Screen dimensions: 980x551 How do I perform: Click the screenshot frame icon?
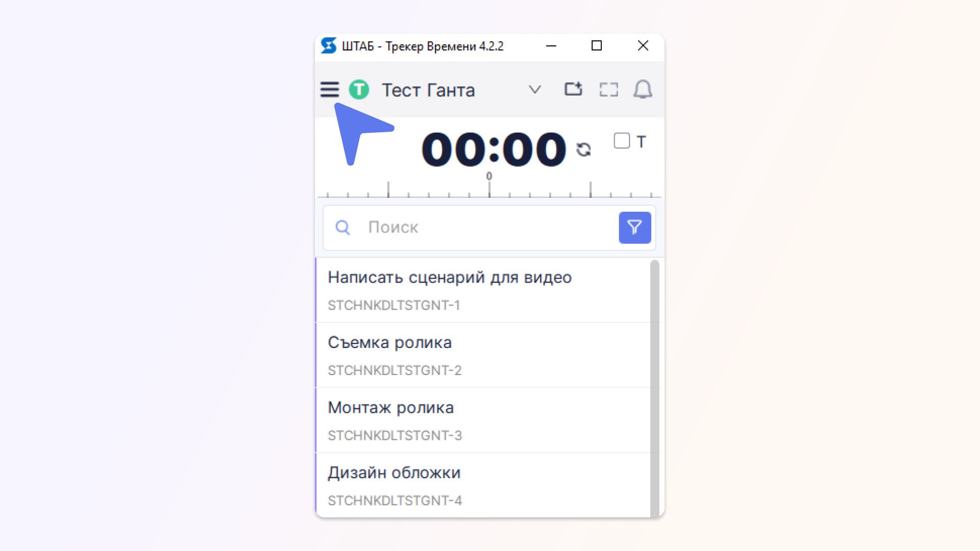(x=608, y=90)
